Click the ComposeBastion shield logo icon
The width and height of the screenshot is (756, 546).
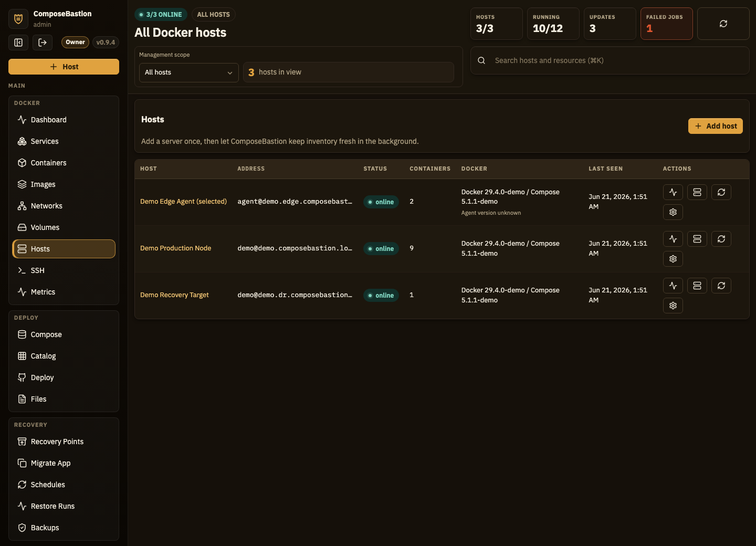point(18,19)
